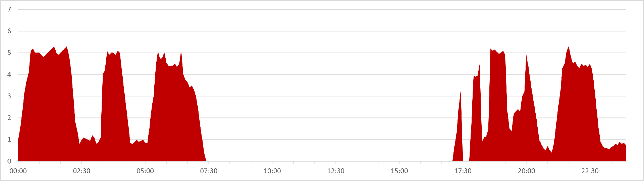The width and height of the screenshot is (644, 181).
Task: Select the 22:30 x-axis label
Action: pyautogui.click(x=590, y=171)
